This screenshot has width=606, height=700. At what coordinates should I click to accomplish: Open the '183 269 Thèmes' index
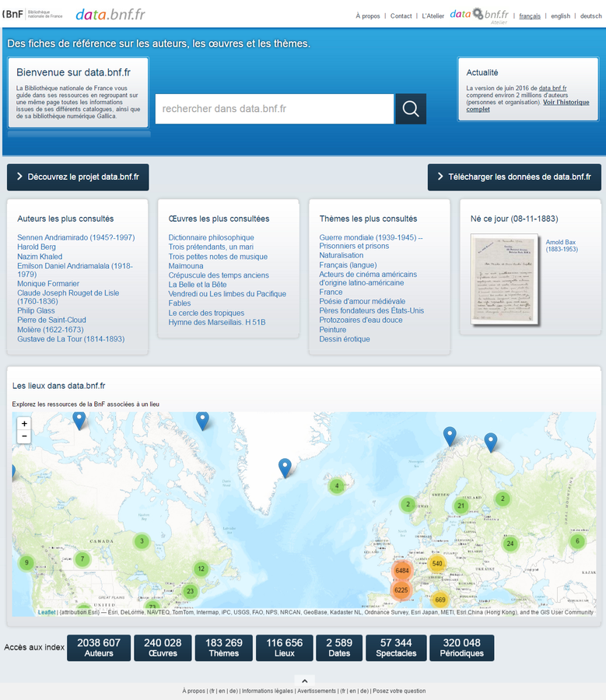pos(224,648)
